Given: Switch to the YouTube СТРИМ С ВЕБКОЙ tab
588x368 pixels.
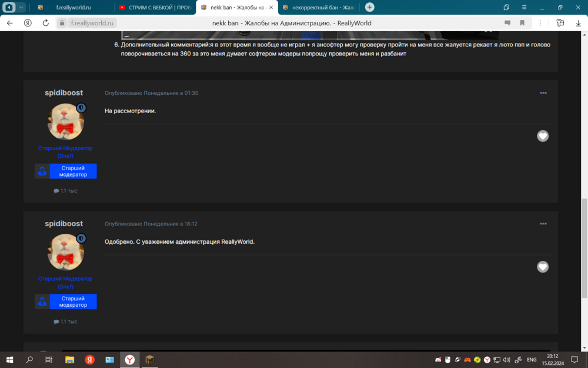Looking at the screenshot, I should click(155, 7).
